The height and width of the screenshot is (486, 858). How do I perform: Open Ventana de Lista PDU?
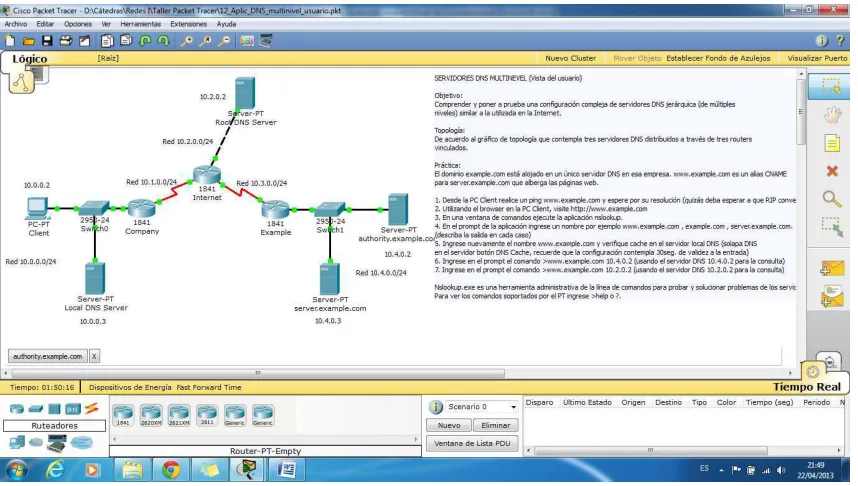472,443
